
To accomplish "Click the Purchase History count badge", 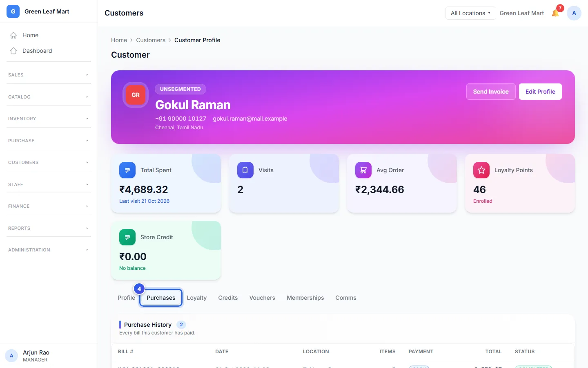I will [x=181, y=325].
